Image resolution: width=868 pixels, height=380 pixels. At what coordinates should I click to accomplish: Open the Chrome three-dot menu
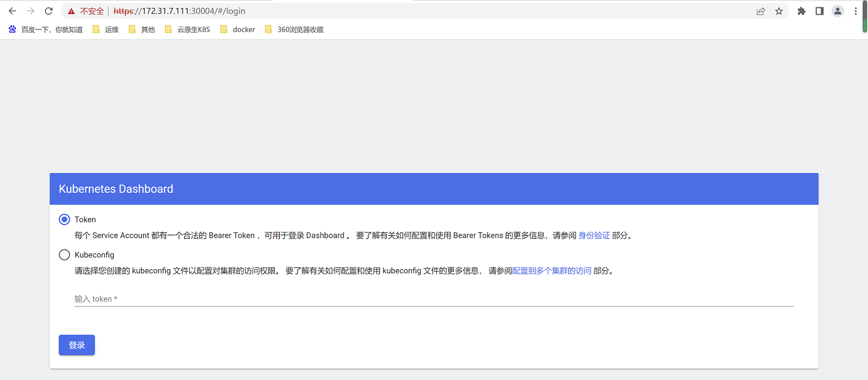point(856,11)
